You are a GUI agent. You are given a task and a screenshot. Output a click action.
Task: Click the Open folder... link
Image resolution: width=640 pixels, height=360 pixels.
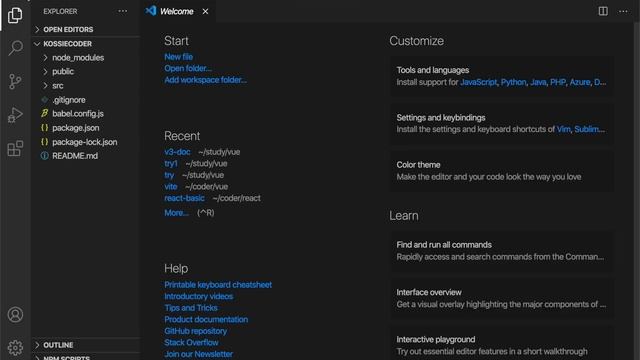[188, 68]
